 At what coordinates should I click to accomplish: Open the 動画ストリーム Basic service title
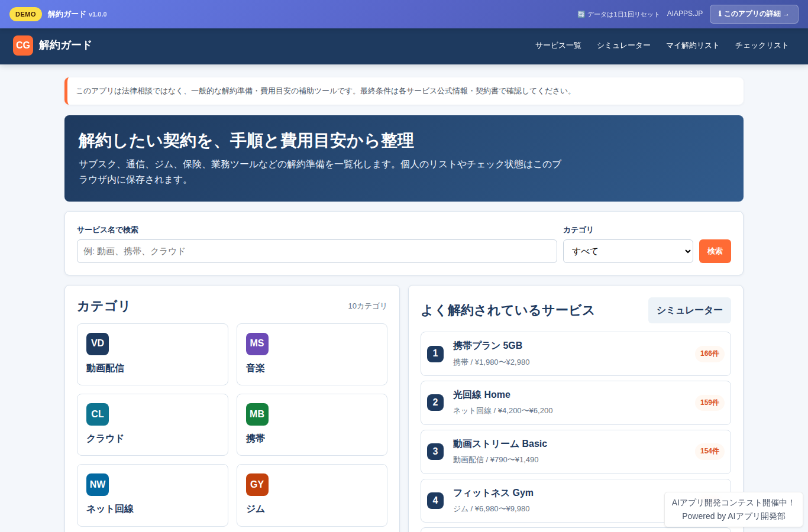click(500, 444)
